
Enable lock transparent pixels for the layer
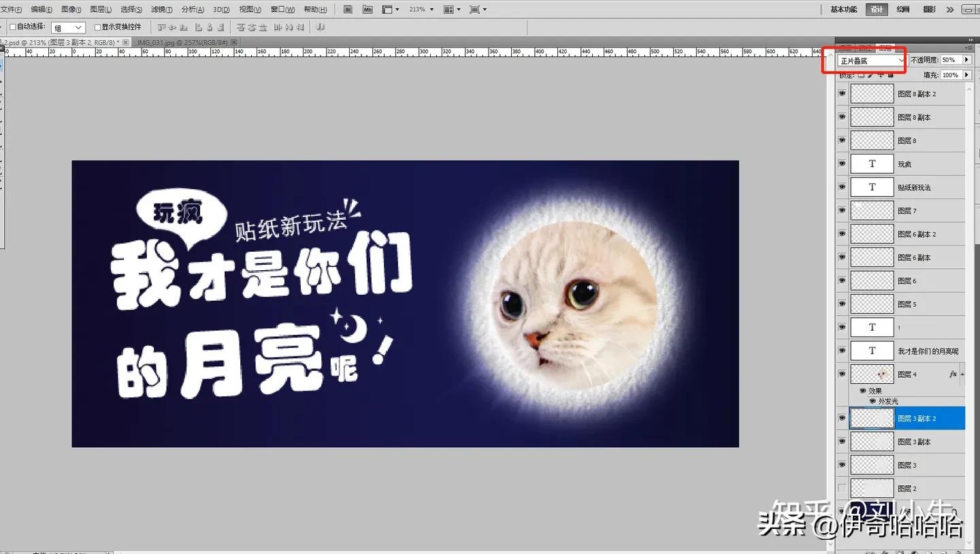[x=862, y=75]
